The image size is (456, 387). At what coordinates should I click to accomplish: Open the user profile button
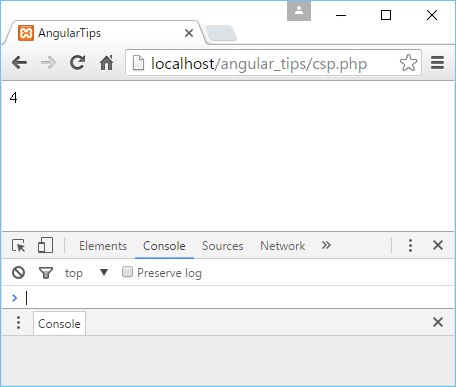click(x=299, y=11)
